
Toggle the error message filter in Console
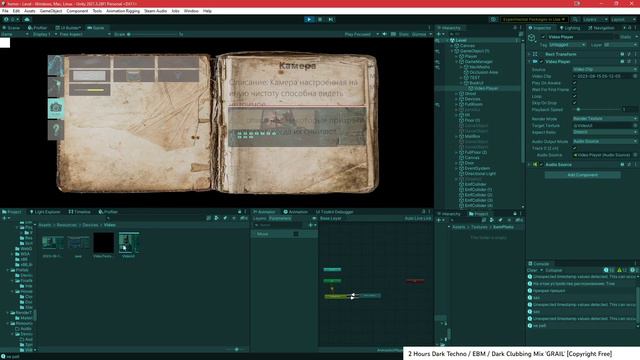634,270
